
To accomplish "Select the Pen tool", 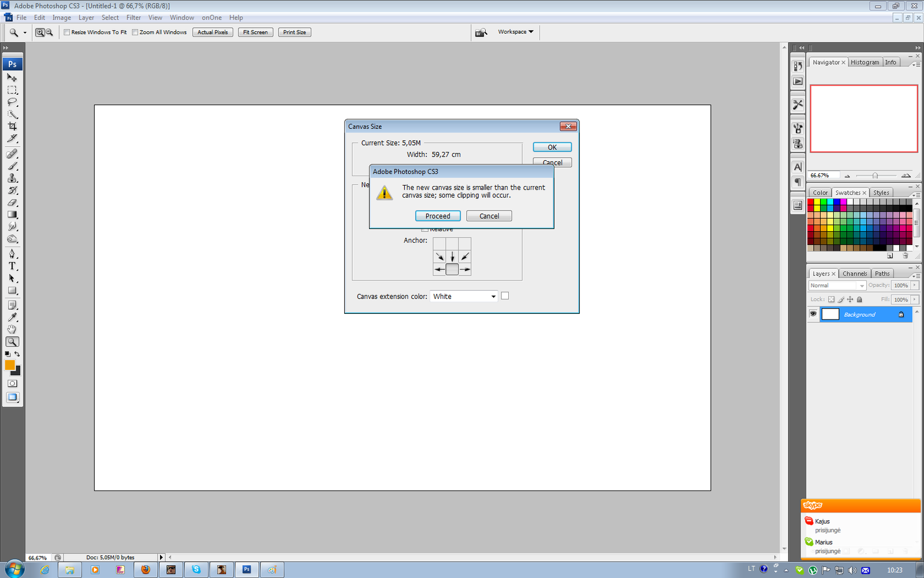I will coord(12,254).
